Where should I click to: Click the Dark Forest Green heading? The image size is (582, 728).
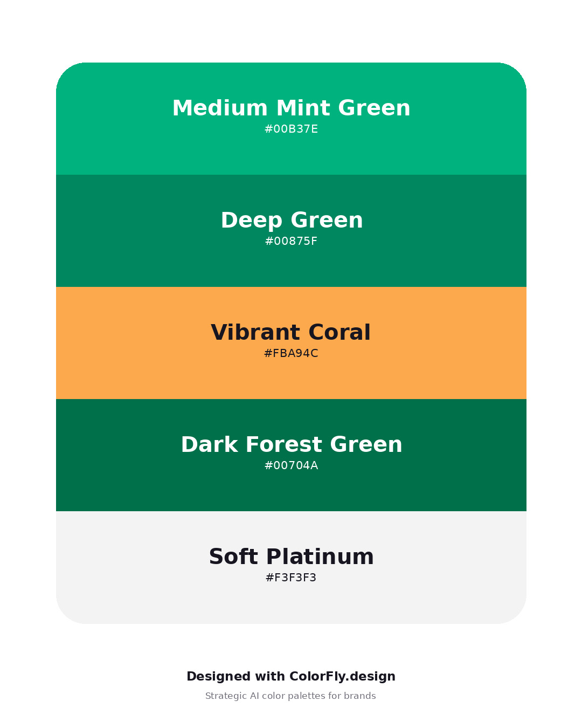coord(292,444)
